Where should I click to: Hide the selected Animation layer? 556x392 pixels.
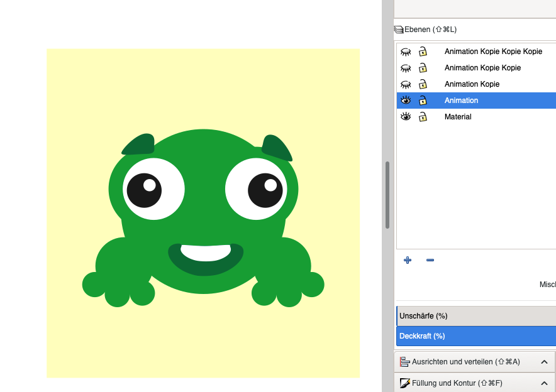coord(406,101)
